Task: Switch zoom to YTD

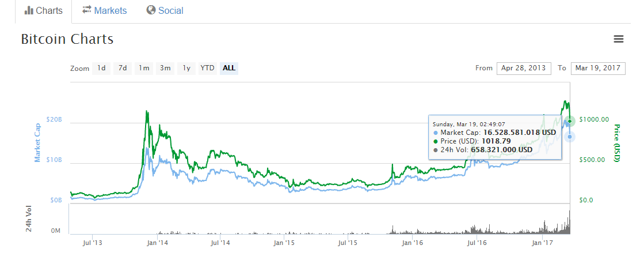Action: click(x=207, y=68)
